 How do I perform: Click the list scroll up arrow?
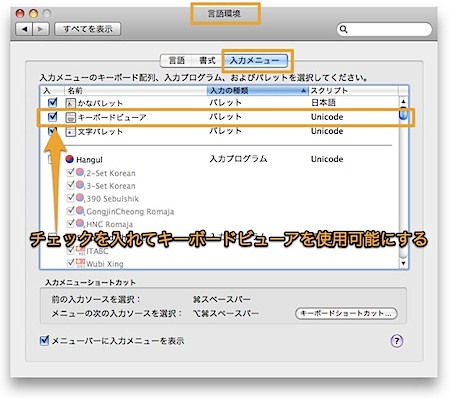(403, 101)
